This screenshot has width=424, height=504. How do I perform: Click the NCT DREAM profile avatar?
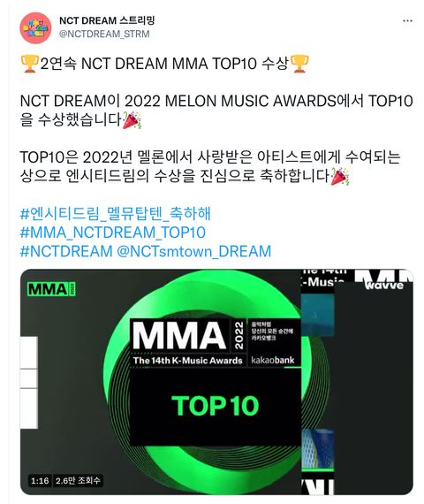35,28
